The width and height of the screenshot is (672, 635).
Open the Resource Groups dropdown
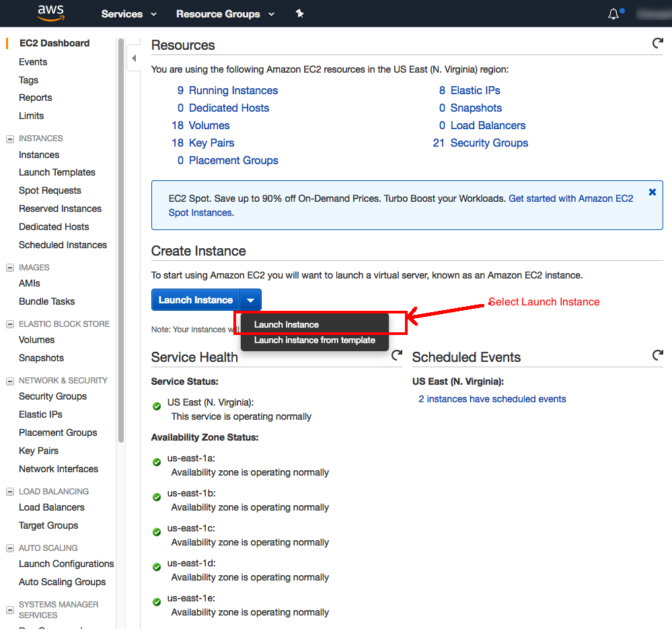(x=225, y=14)
